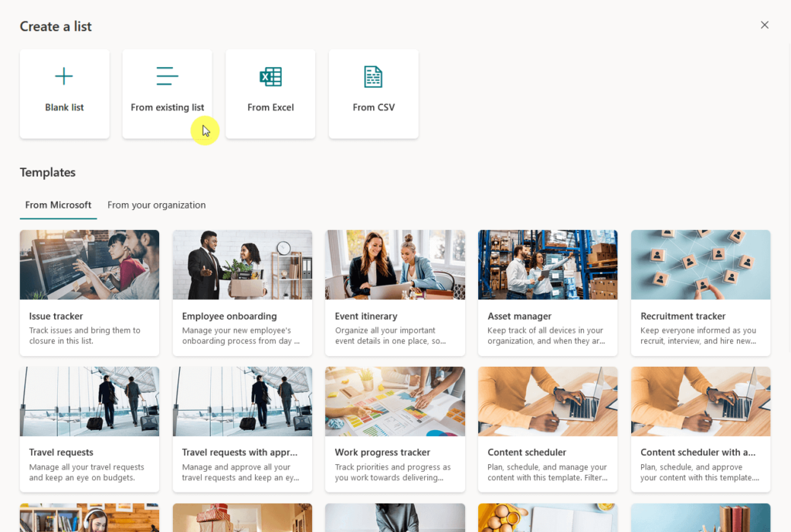Viewport: 791px width, 532px height.
Task: Click 'Track priorities and progress' description
Action: (x=393, y=472)
